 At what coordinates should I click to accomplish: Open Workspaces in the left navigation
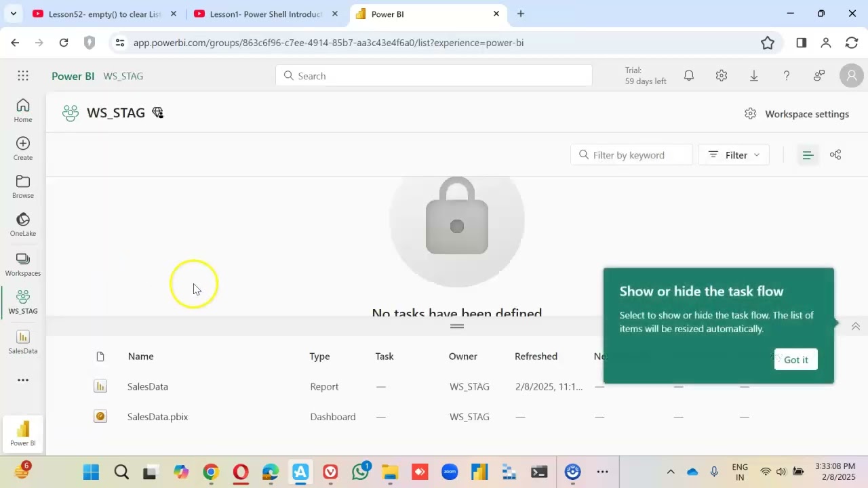23,264
